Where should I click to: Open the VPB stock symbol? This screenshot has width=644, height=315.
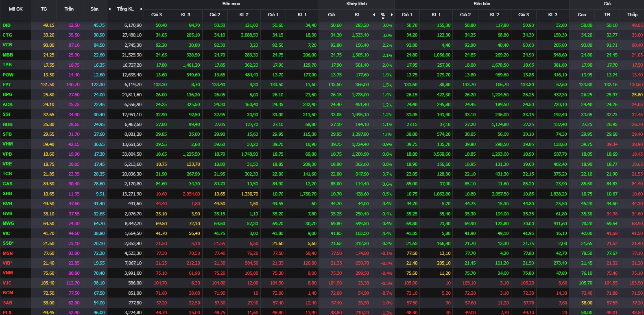[x=7, y=154]
